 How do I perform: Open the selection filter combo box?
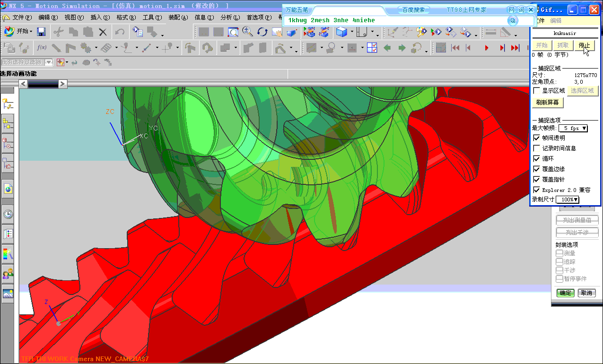point(26,62)
